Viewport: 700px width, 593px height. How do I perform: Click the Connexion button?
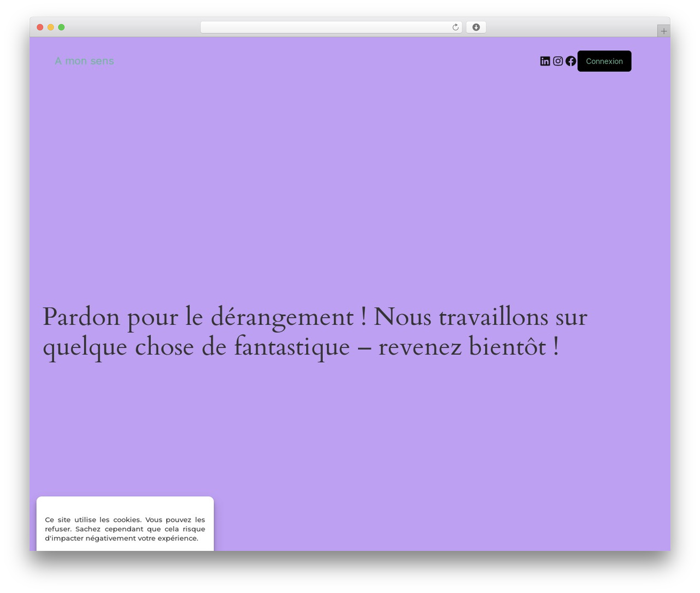tap(604, 61)
